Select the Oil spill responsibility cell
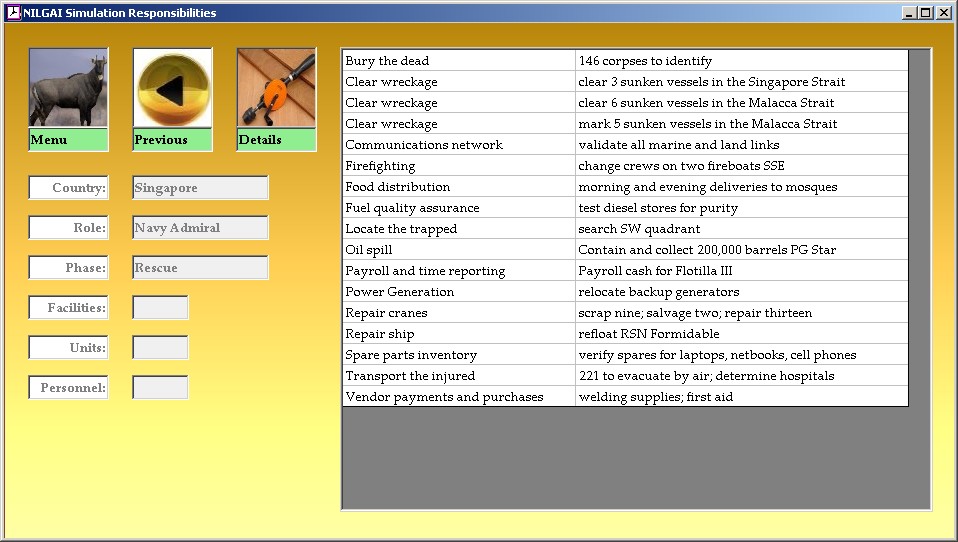This screenshot has height=542, width=958. coord(458,250)
